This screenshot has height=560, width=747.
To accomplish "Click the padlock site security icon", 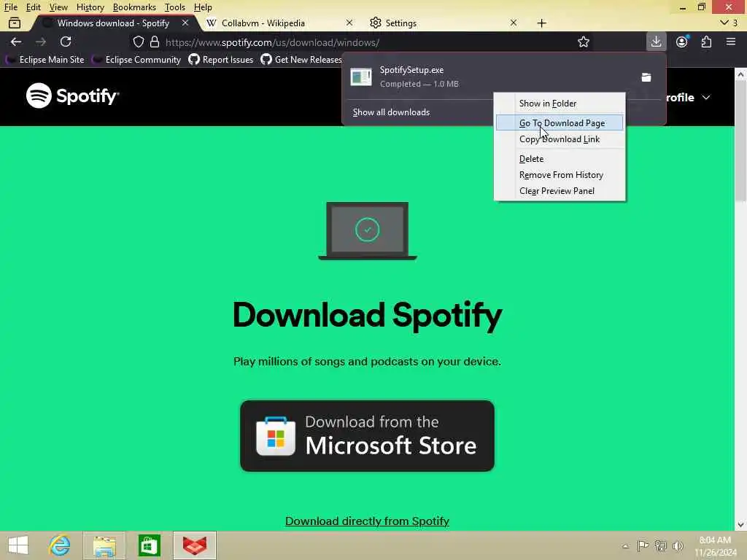I will (x=155, y=42).
